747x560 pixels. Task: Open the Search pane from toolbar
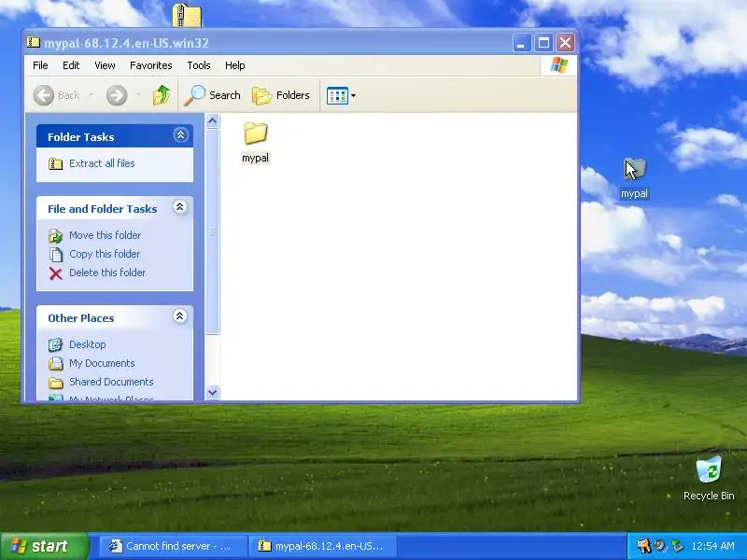click(x=213, y=95)
